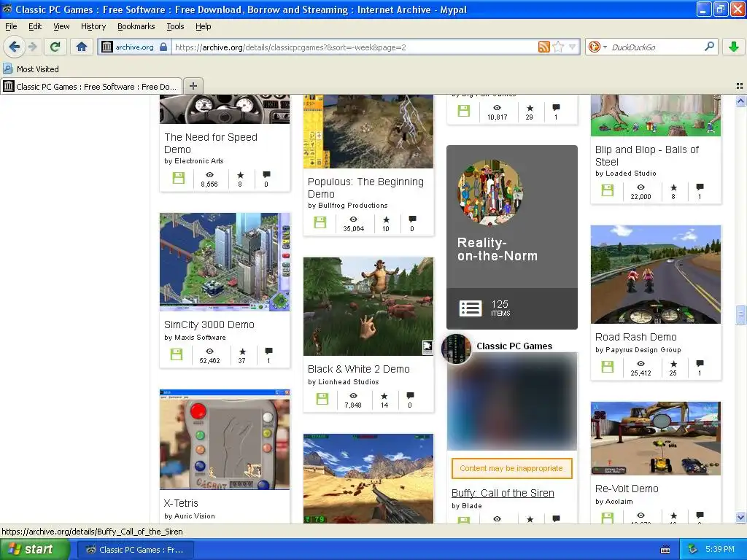Open Buffy: Call of the Siren link
The width and height of the screenshot is (747, 560).
pyautogui.click(x=503, y=493)
